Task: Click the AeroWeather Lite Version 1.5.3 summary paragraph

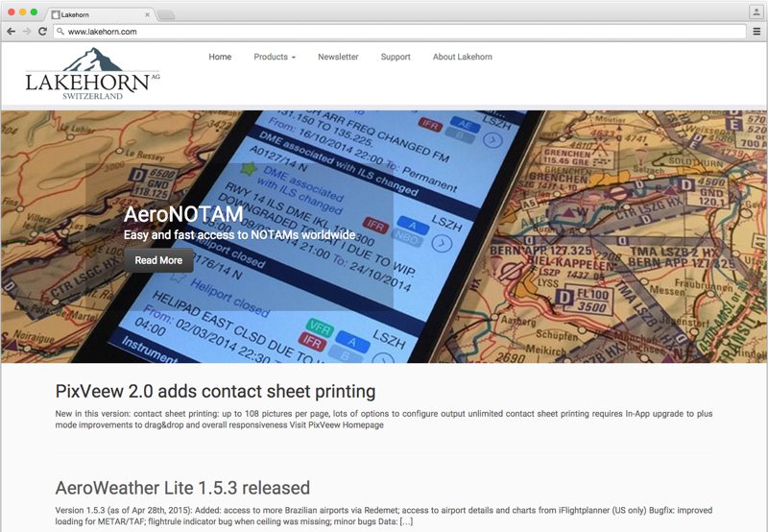Action: (x=384, y=516)
